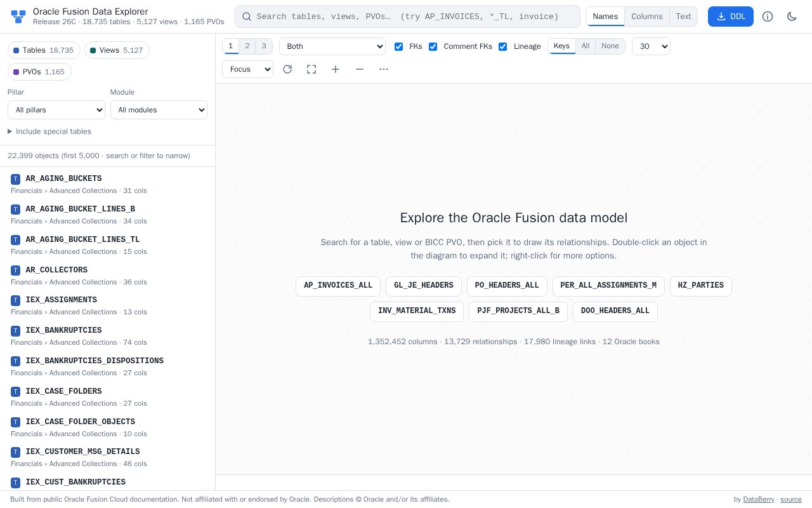Click the T icon beside AR_AGING_BUCKET_LINES_TL

coord(15,240)
